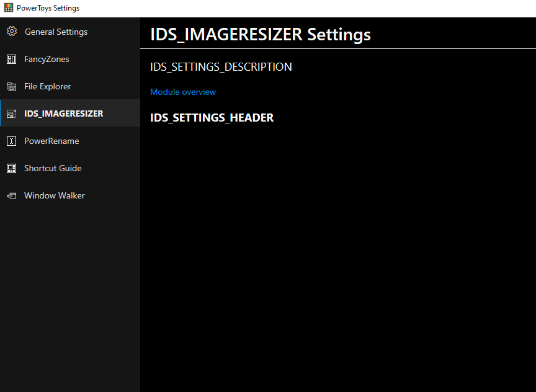Navigate to Window Walker settings
The image size is (536, 392).
click(70, 195)
